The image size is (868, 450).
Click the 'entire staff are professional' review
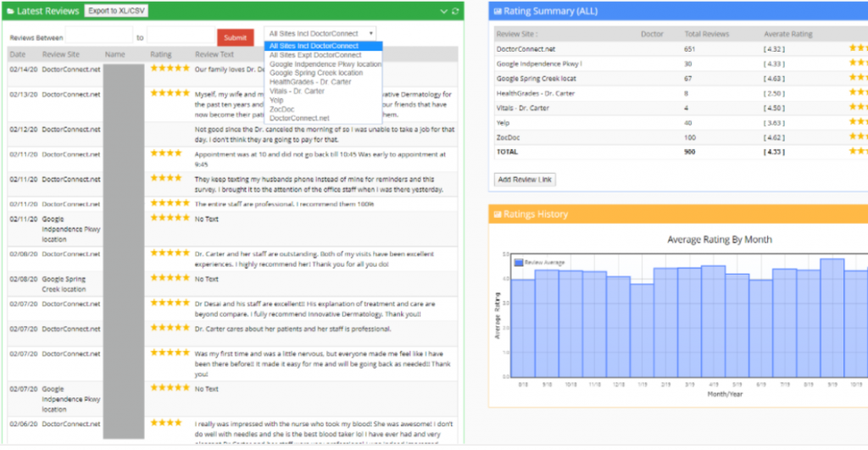click(284, 203)
